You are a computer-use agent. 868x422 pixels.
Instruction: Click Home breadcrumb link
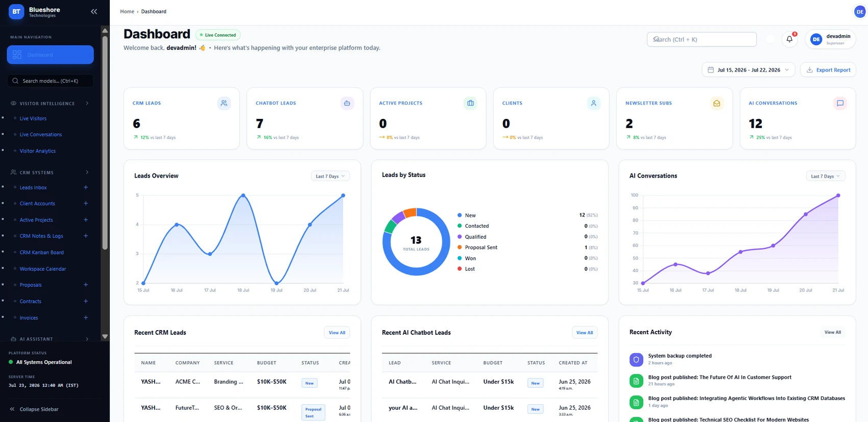tap(127, 11)
